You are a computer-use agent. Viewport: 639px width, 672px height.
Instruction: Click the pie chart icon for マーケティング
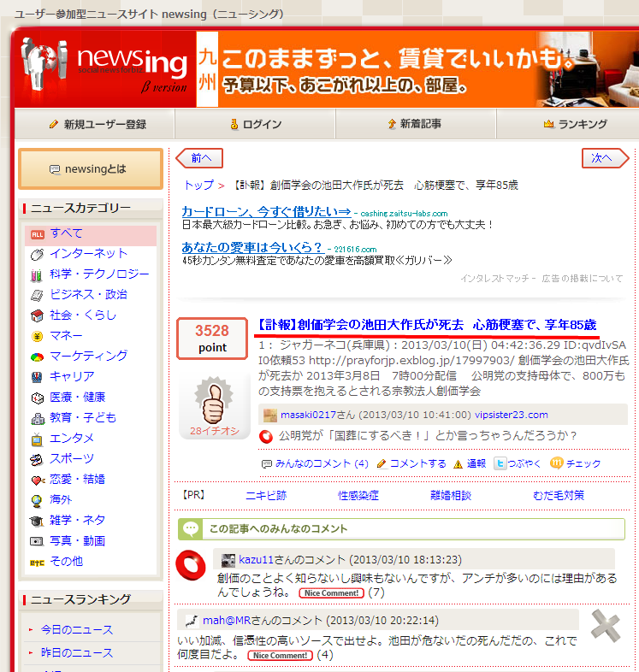click(37, 357)
